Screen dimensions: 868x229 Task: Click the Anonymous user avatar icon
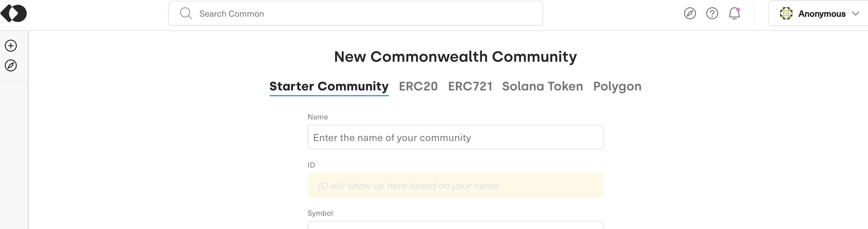786,14
